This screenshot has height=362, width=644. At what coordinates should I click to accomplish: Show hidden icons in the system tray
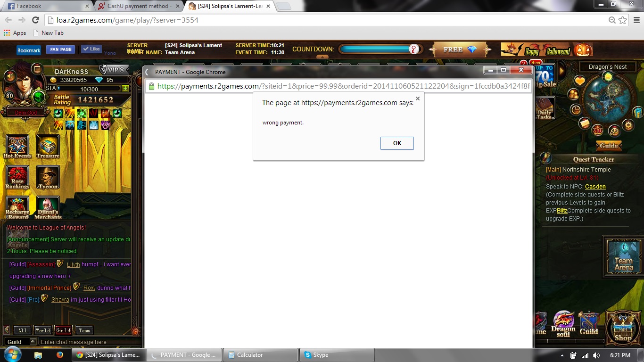[x=562, y=355]
